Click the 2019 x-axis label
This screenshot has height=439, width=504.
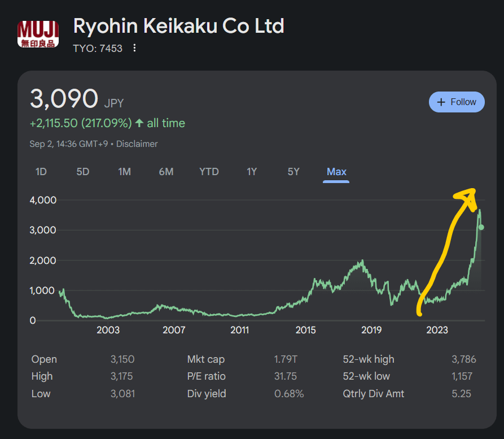click(x=371, y=330)
